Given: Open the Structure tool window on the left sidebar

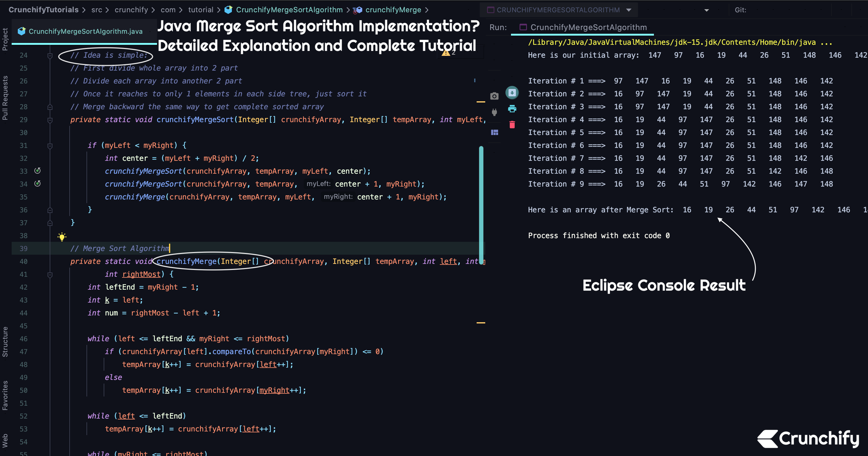Looking at the screenshot, I should coord(5,342).
